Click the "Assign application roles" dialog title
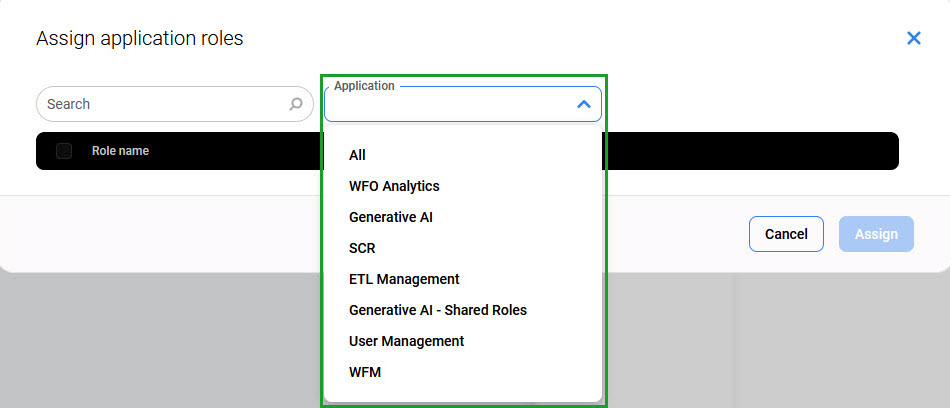The image size is (950, 408). [x=139, y=39]
